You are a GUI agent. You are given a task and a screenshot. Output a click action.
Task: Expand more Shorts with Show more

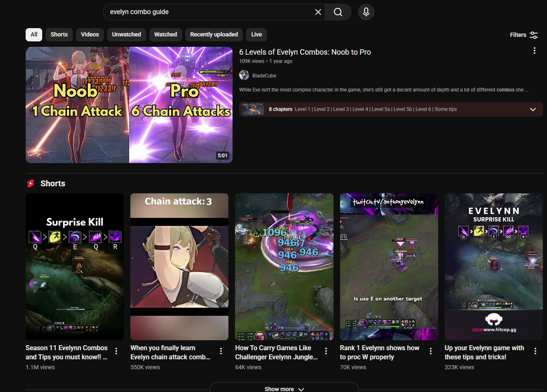pos(284,389)
